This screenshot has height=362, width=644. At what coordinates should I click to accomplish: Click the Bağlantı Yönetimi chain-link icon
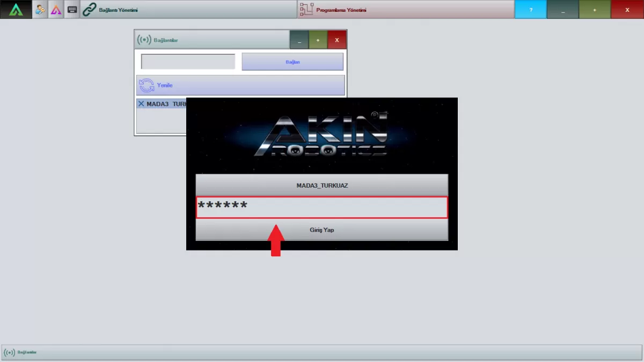90,10
